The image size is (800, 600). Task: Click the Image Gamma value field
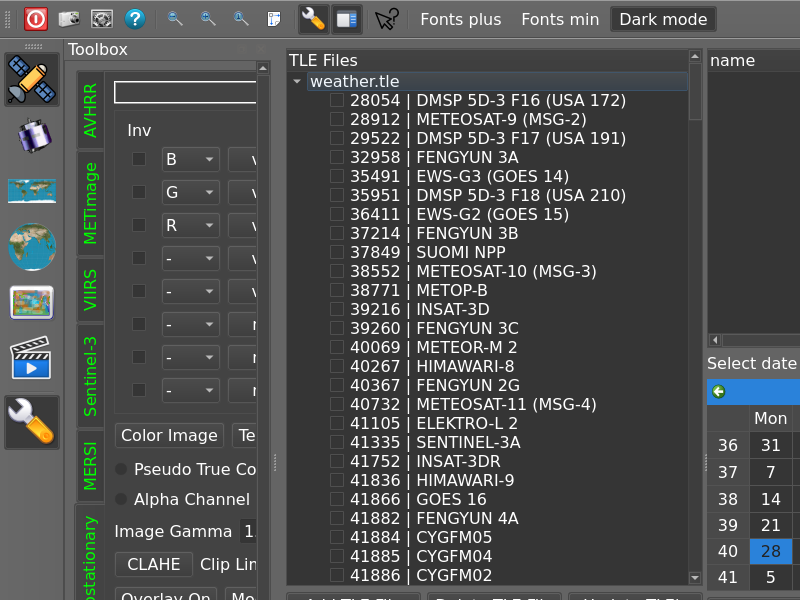(x=248, y=531)
